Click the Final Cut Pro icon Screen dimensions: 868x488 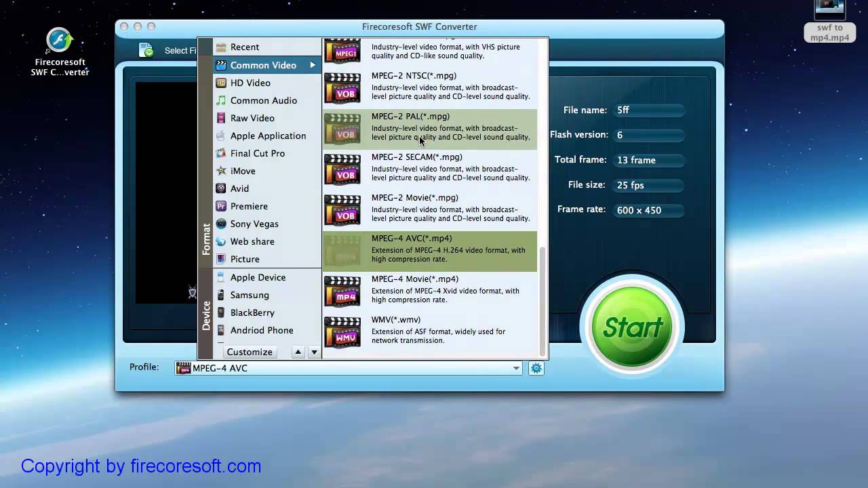pos(221,153)
